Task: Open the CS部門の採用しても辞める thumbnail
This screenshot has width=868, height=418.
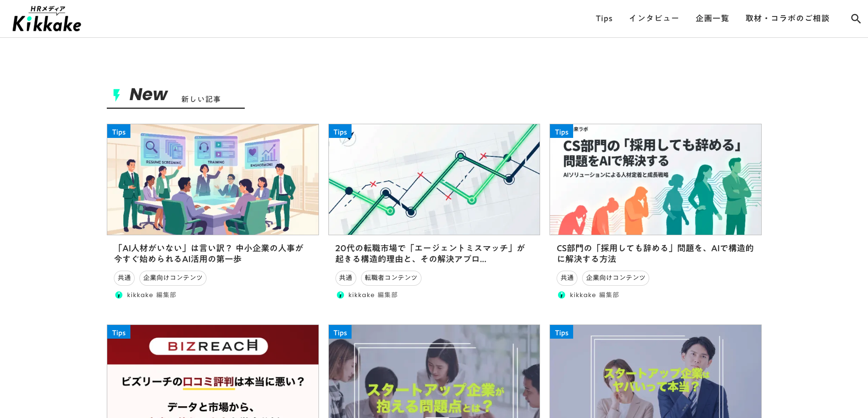Action: [x=655, y=179]
